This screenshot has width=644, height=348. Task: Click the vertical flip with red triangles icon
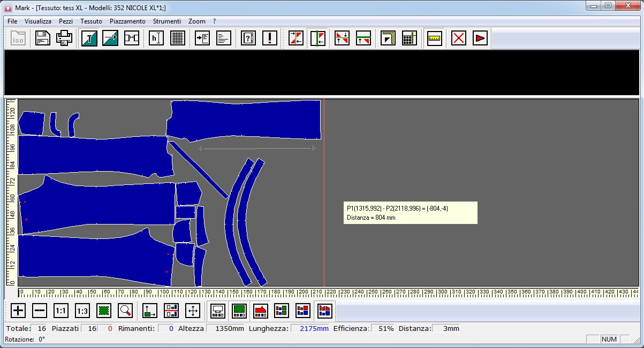point(342,38)
